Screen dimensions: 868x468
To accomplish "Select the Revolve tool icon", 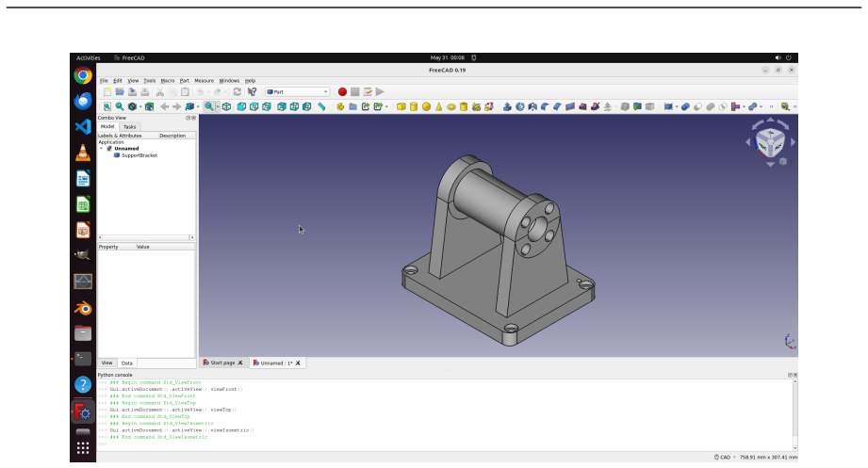I will pos(520,106).
